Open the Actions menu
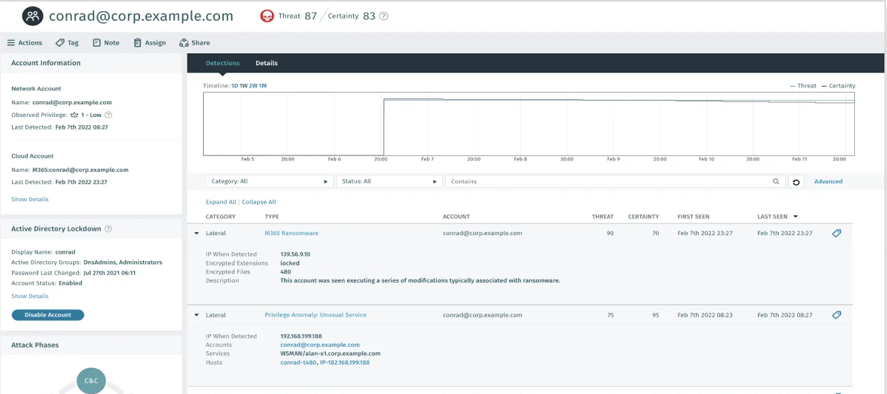 pyautogui.click(x=24, y=42)
